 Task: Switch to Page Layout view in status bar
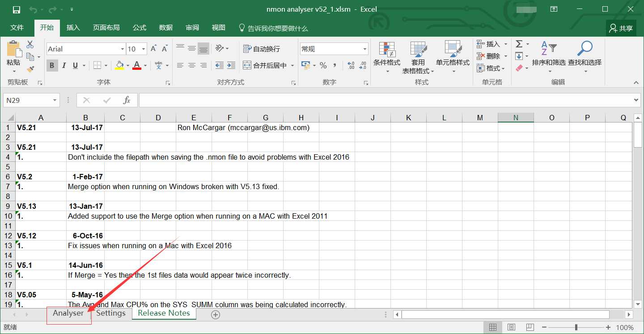(x=512, y=327)
